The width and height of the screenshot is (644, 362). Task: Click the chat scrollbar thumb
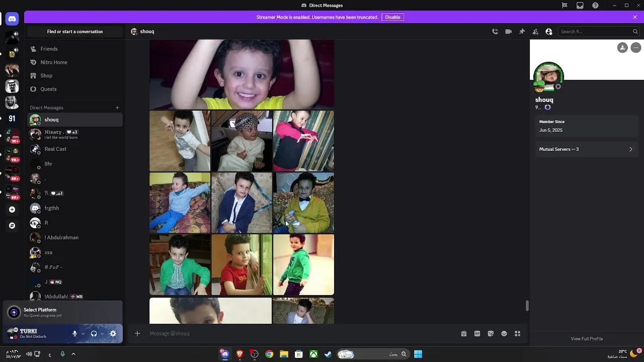click(x=527, y=306)
